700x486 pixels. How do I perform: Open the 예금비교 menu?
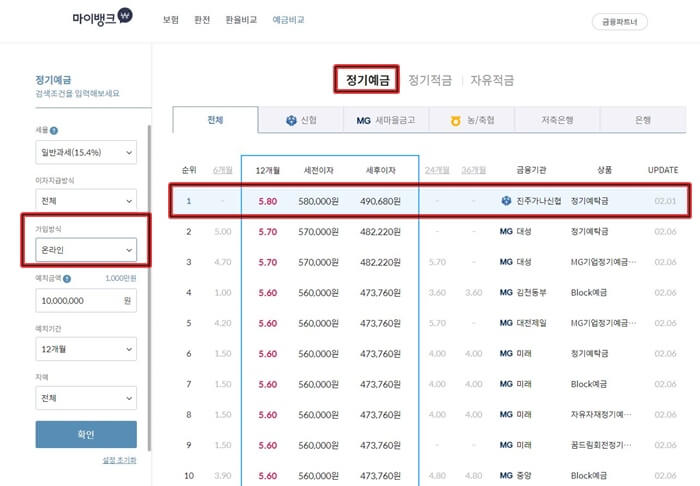click(x=288, y=20)
